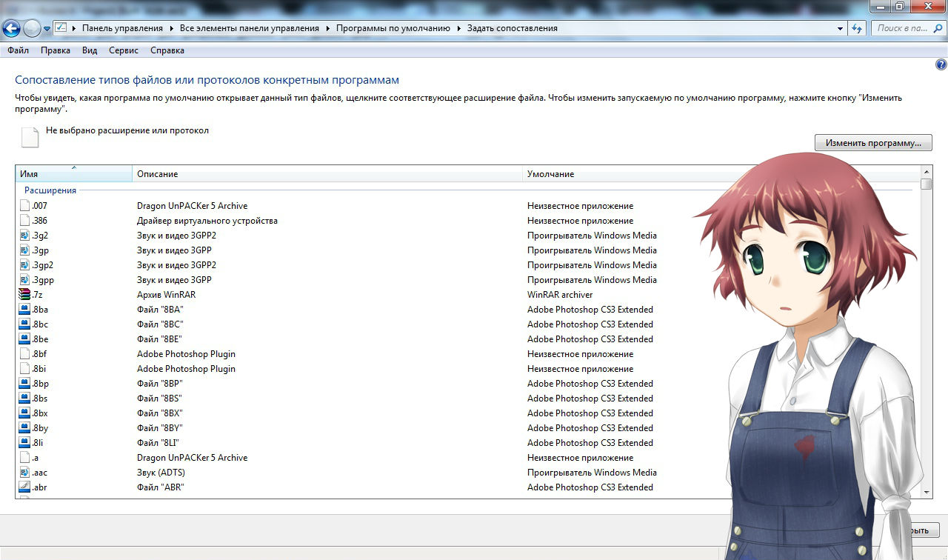Click list scrollbar down arrow
Viewport: 948px width, 560px height.
tap(927, 492)
